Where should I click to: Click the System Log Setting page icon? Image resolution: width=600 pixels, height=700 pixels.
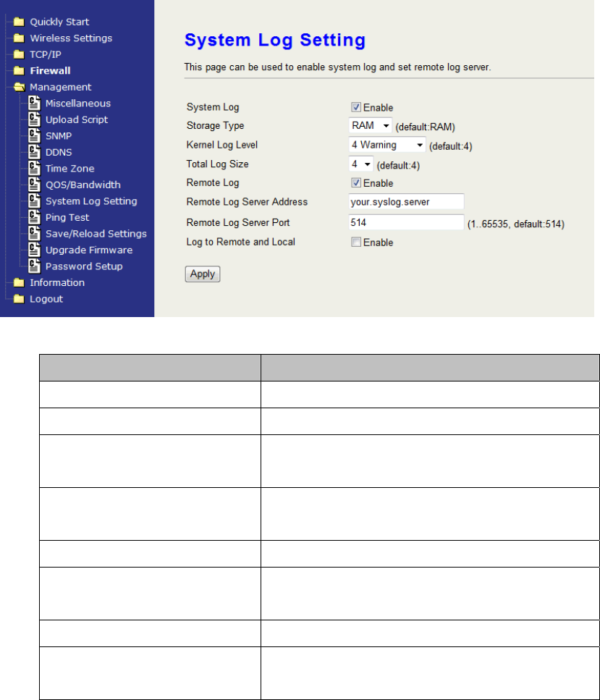click(x=34, y=201)
